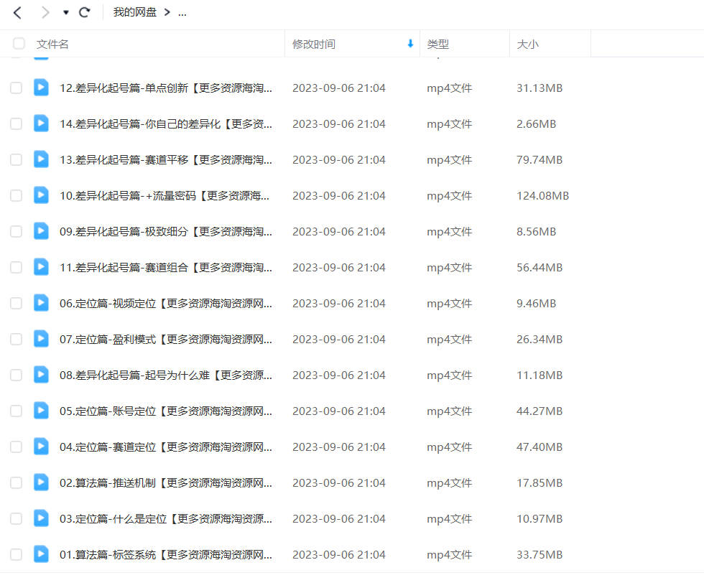This screenshot has width=704, height=588.
Task: Click video icon of 03.定位篇-什么是定位
Action: click(x=41, y=518)
